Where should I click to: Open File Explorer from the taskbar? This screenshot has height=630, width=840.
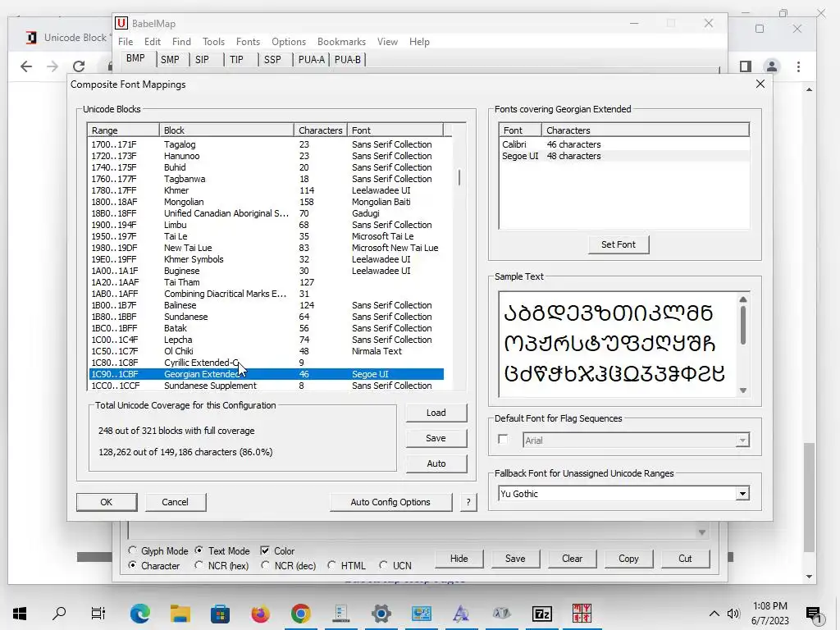click(x=180, y=613)
